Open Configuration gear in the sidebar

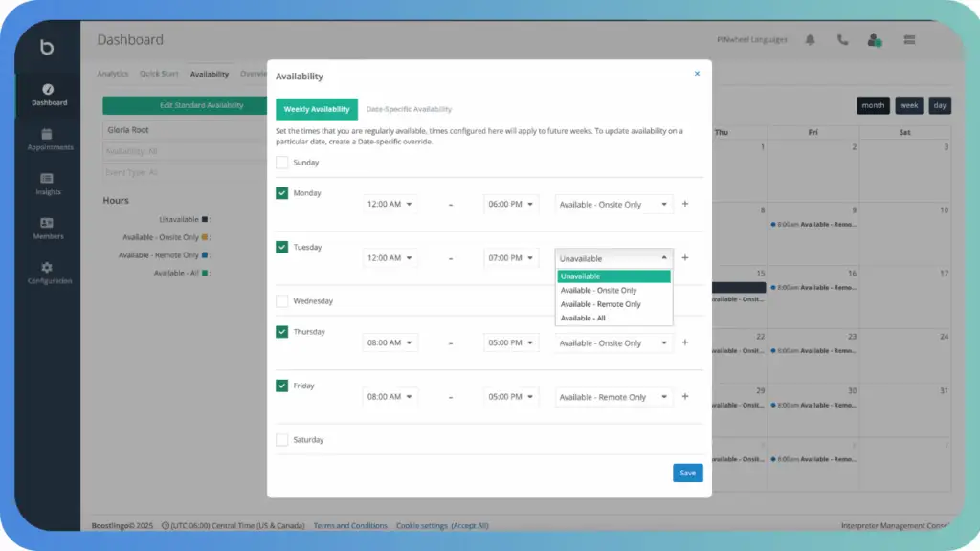[x=48, y=268]
